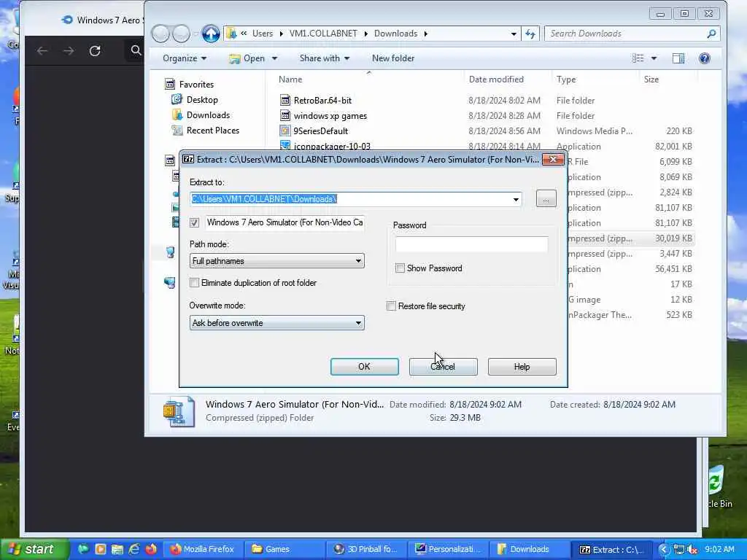Switch to Extract taskbar button
Screen dimensions: 747x560
click(612, 549)
